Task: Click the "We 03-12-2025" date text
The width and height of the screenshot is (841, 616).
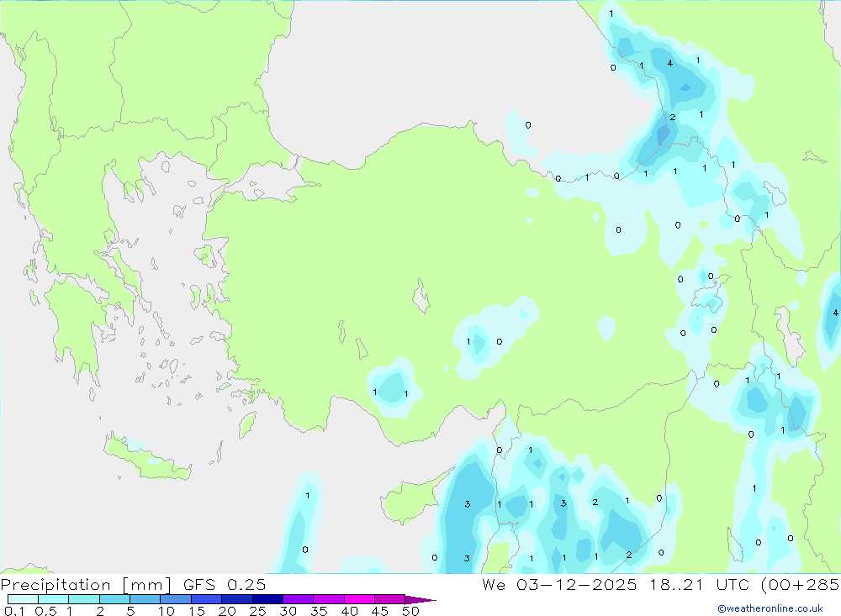Action: [x=559, y=585]
